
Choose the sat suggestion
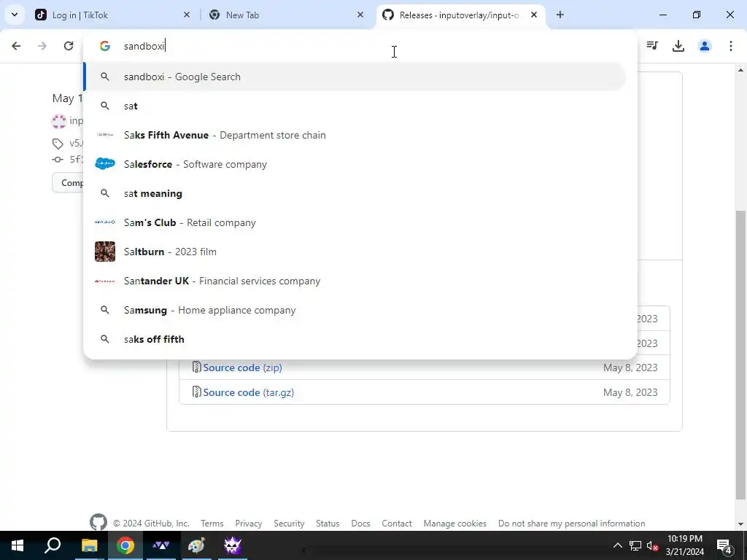point(355,106)
